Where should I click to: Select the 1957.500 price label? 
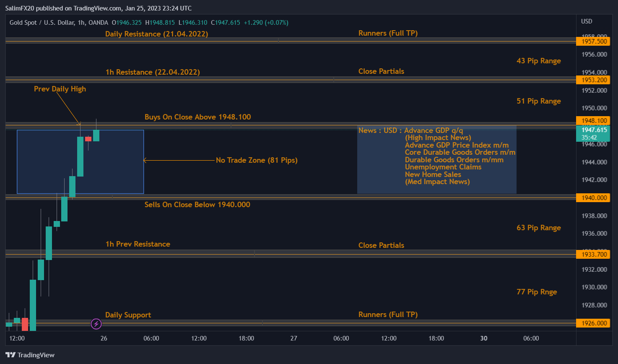[x=593, y=42]
